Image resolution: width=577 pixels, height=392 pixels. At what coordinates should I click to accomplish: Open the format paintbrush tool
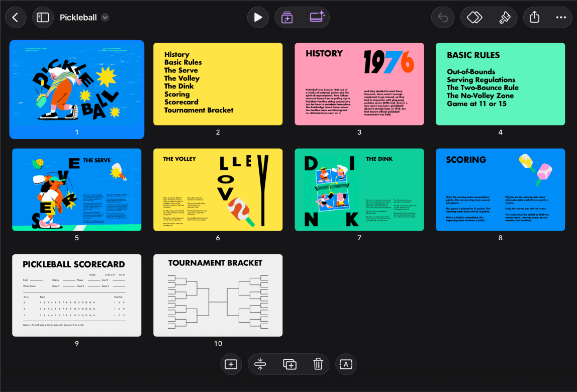tap(505, 17)
